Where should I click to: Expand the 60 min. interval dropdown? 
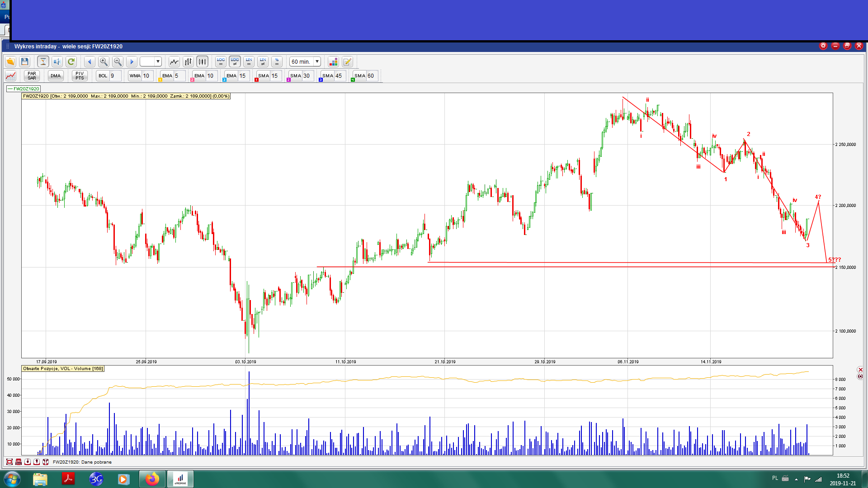[317, 62]
